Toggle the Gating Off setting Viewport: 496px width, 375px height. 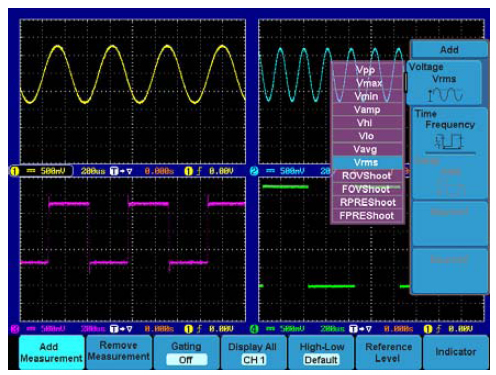[x=186, y=353]
